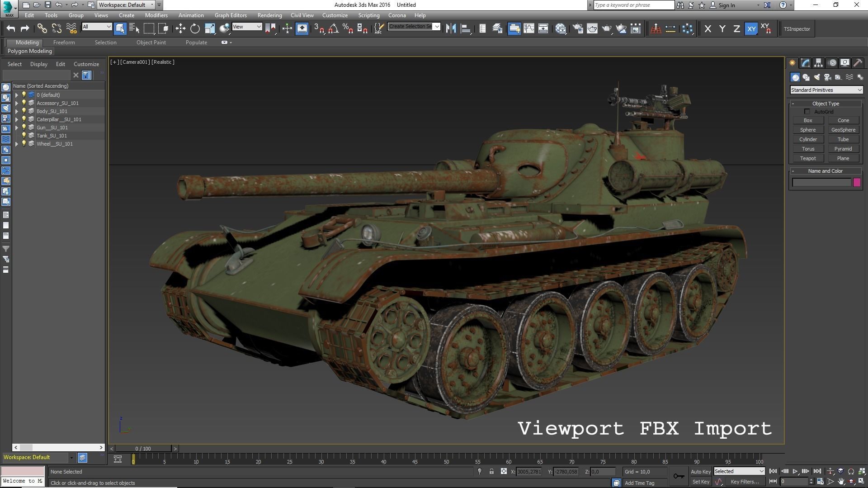The height and width of the screenshot is (488, 868).
Task: Toggle visibility bulb of Gun__SU_101 layer
Action: (24, 128)
